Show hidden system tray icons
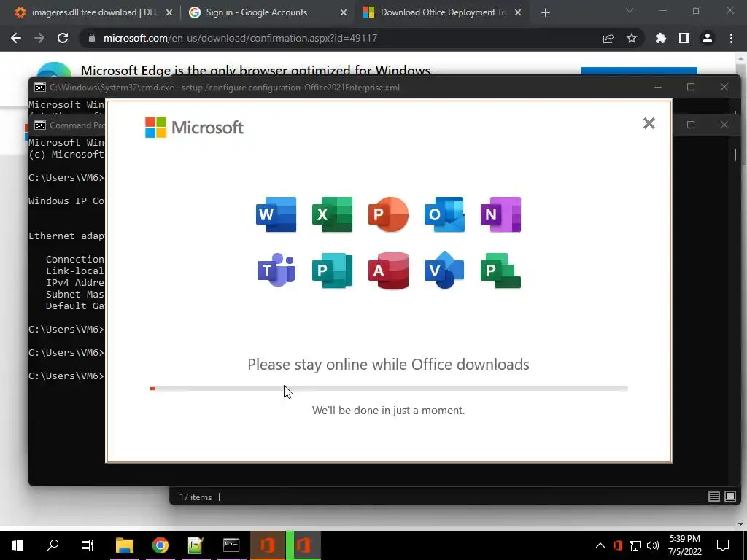747x560 pixels. (600, 545)
